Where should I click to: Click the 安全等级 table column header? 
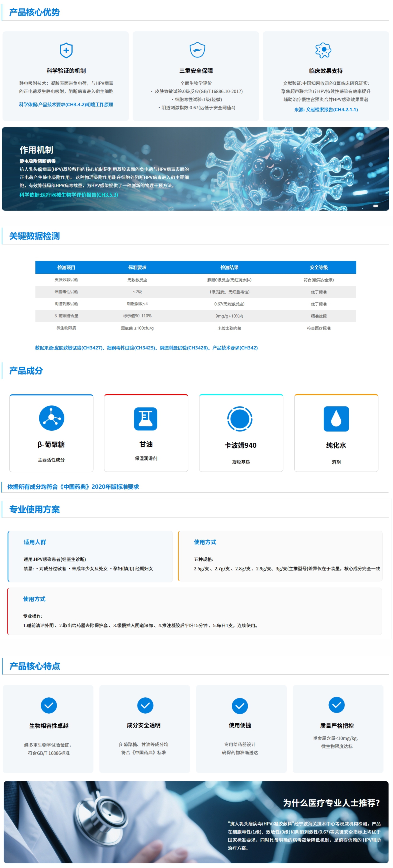(319, 267)
